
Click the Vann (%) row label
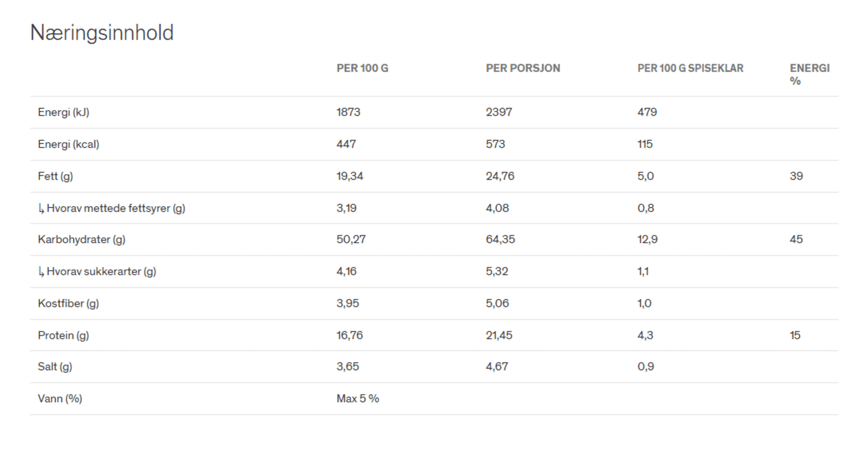(60, 399)
